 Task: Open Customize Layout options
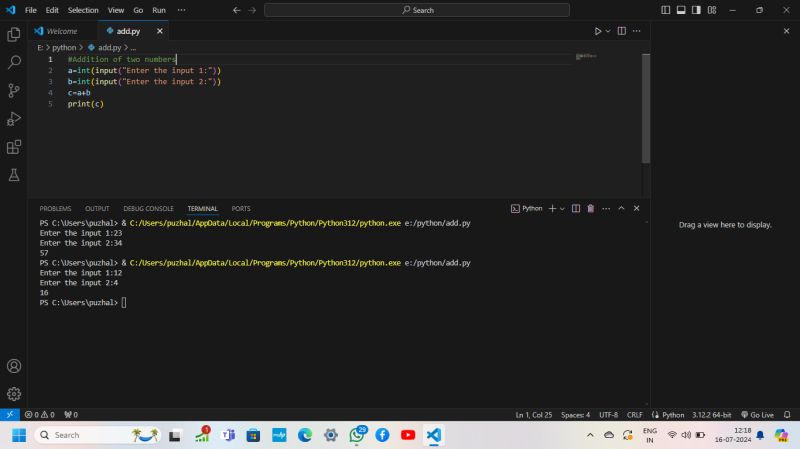tap(712, 10)
